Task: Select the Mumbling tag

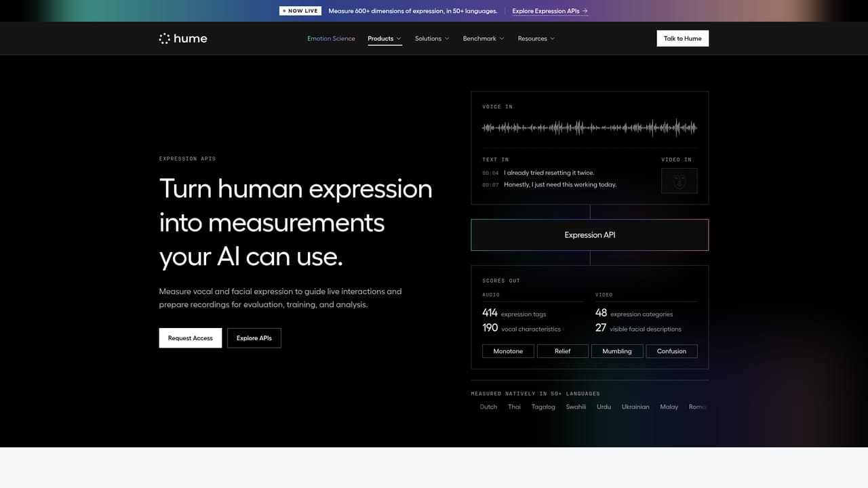Action: 617,351
